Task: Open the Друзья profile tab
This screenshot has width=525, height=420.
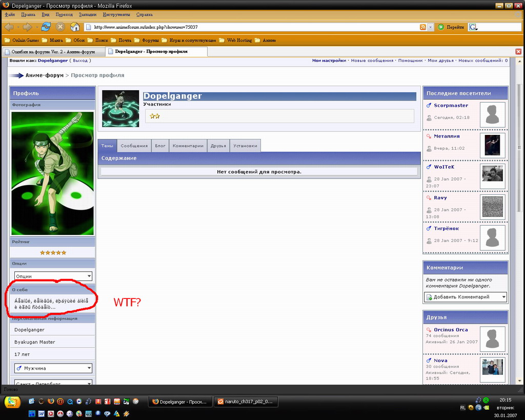Action: pos(218,146)
